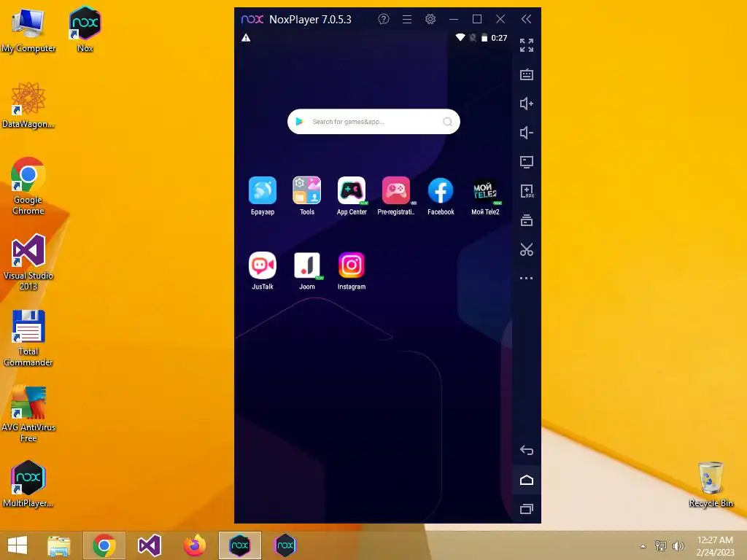Click the second Nox taskbar icon

point(285,545)
